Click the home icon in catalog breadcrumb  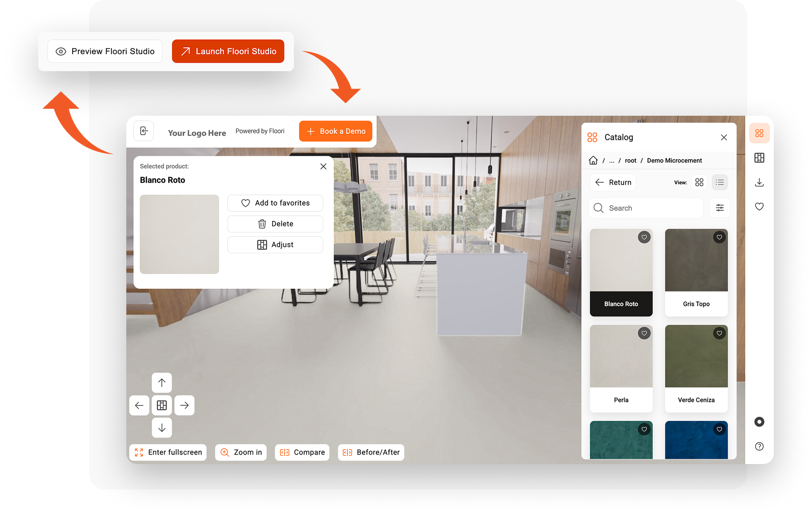tap(593, 160)
